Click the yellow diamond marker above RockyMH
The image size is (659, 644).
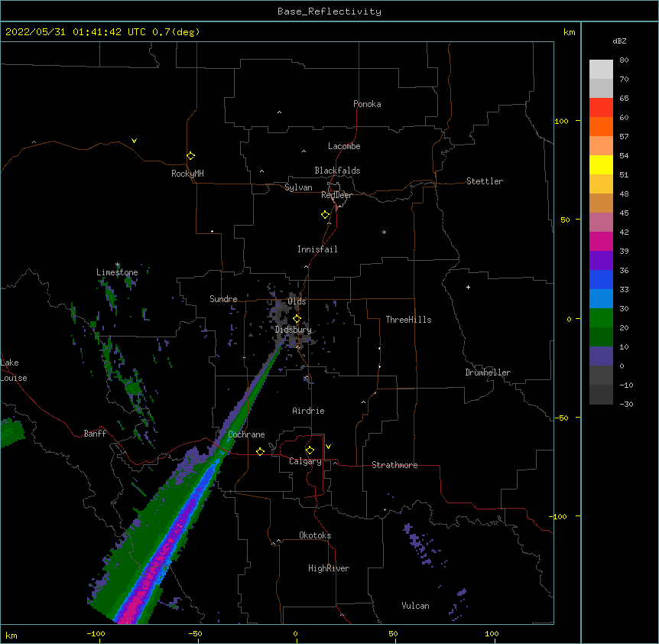coord(190,156)
